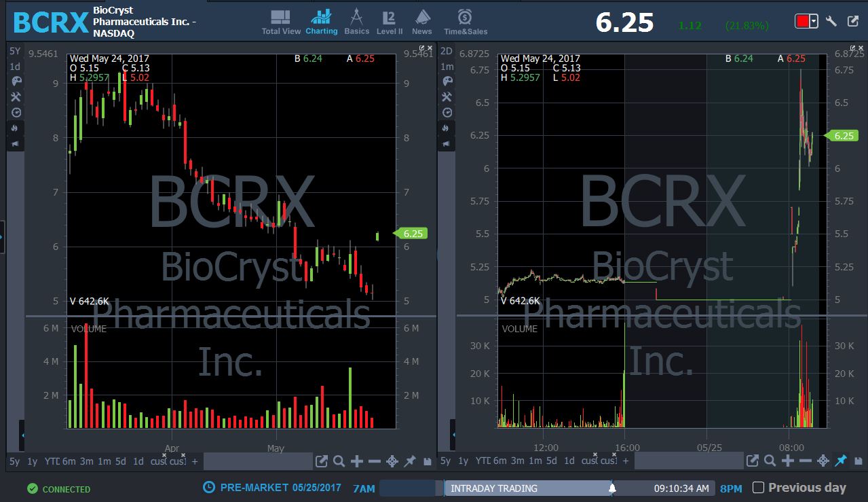Jump to the 8PM timeline label
Image resolution: width=868 pixels, height=502 pixels.
coord(731,488)
